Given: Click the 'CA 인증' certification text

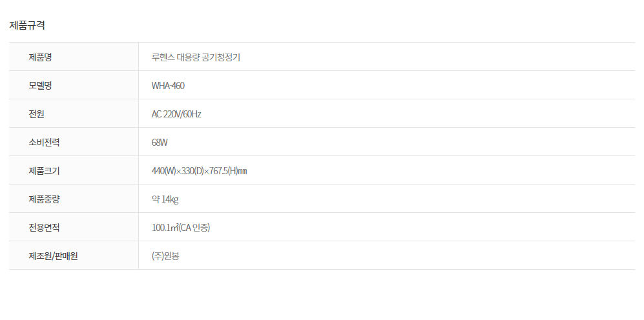Looking at the screenshot, I should coord(196,228).
